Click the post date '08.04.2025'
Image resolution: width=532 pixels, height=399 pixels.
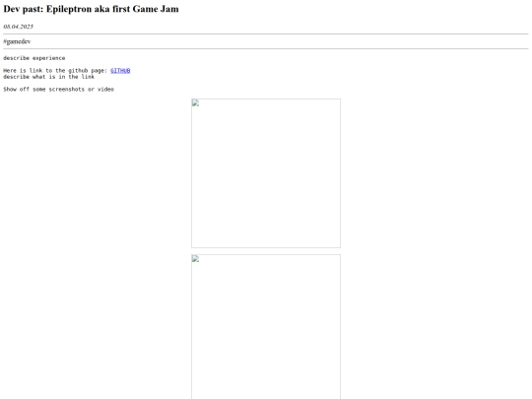pyautogui.click(x=19, y=27)
